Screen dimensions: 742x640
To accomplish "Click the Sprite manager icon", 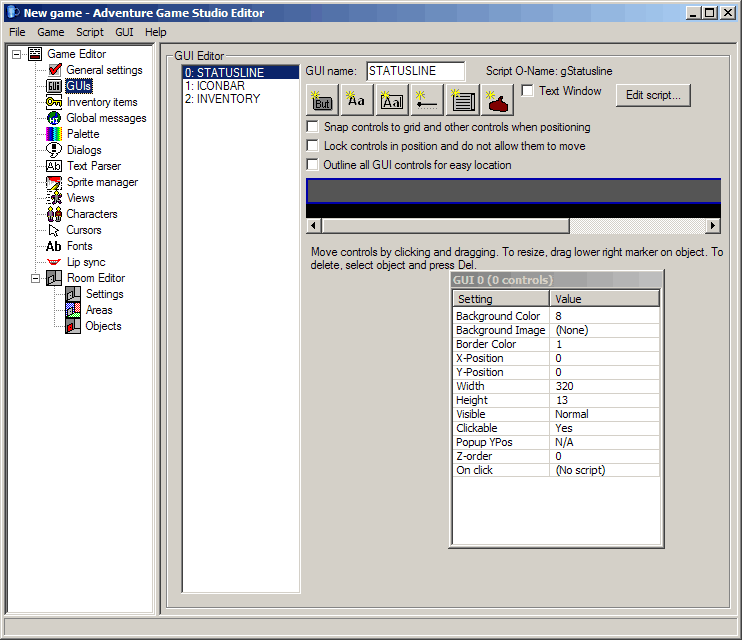I will pos(54,182).
